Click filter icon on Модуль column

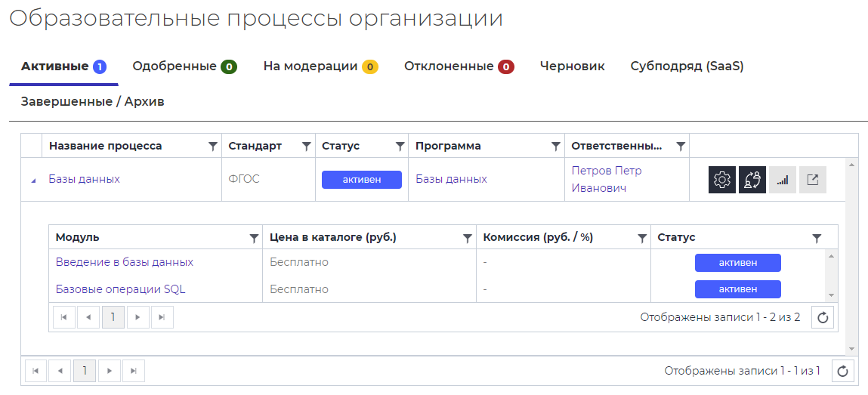point(254,238)
